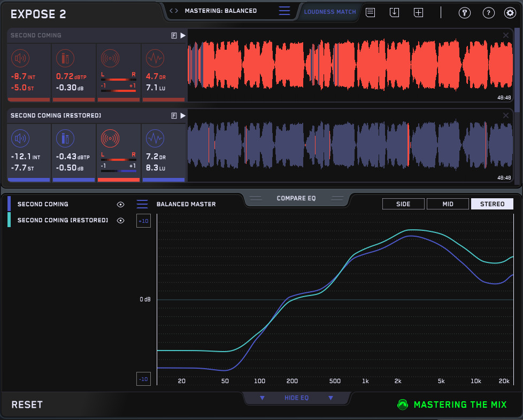Click the add track plus icon
Screen dimensions: 523x420
(419, 12)
